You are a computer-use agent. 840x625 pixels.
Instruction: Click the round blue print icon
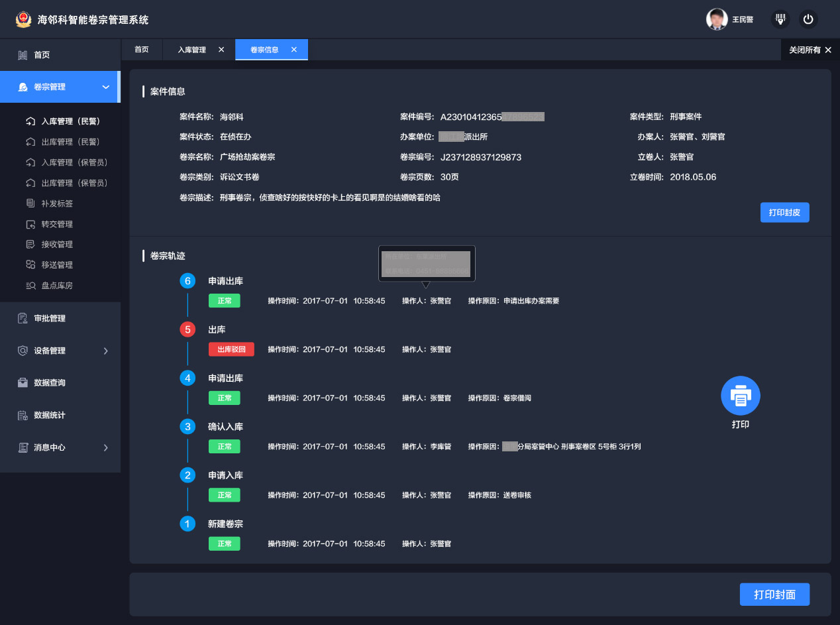(x=740, y=396)
